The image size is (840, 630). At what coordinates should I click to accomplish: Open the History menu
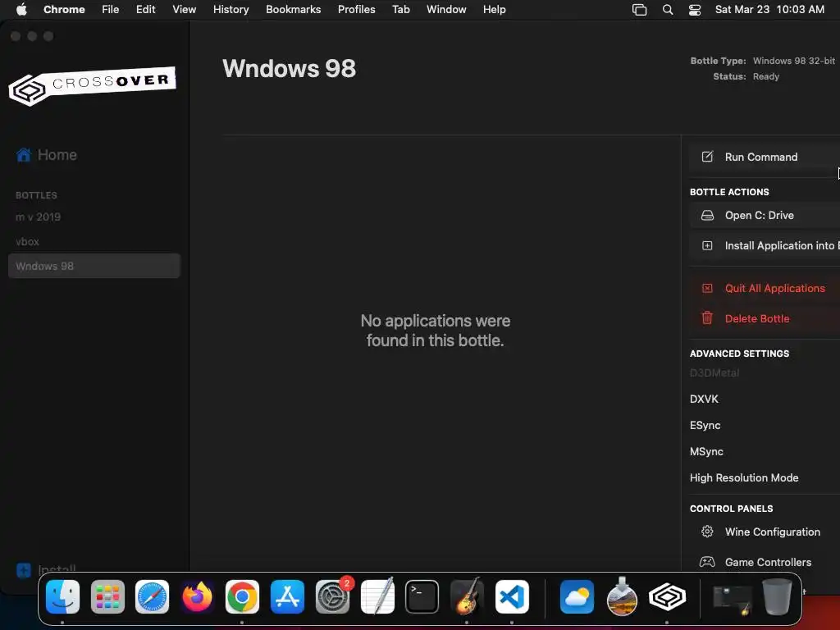(231, 9)
